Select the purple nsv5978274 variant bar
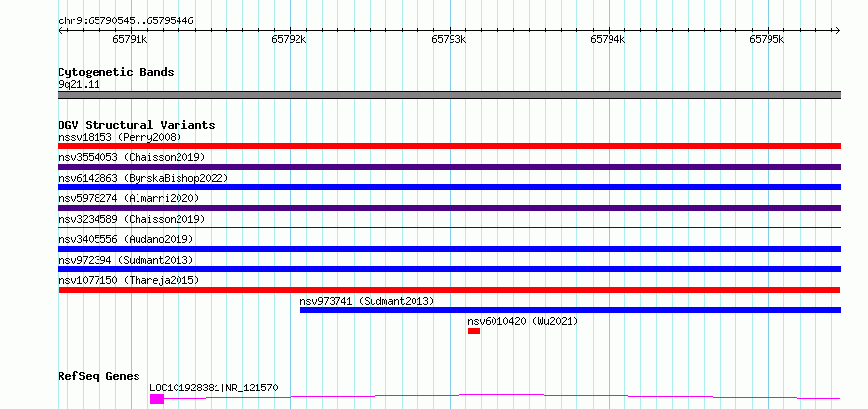The width and height of the screenshot is (868, 409). [449, 208]
